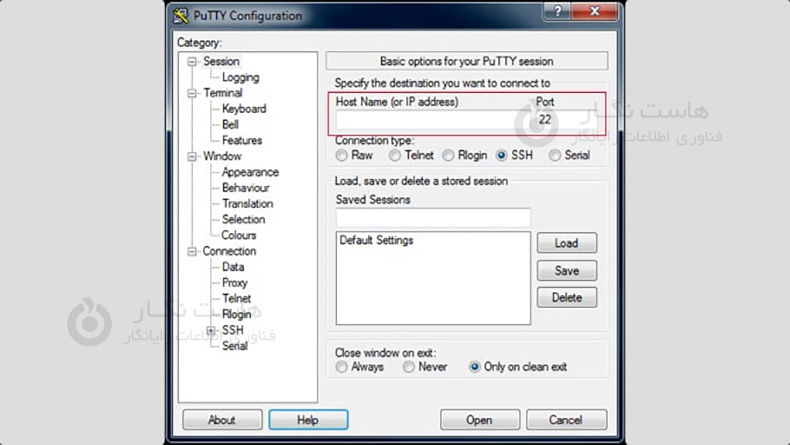Select the SSH connection type
Viewport: 790px width, 445px height.
(502, 156)
